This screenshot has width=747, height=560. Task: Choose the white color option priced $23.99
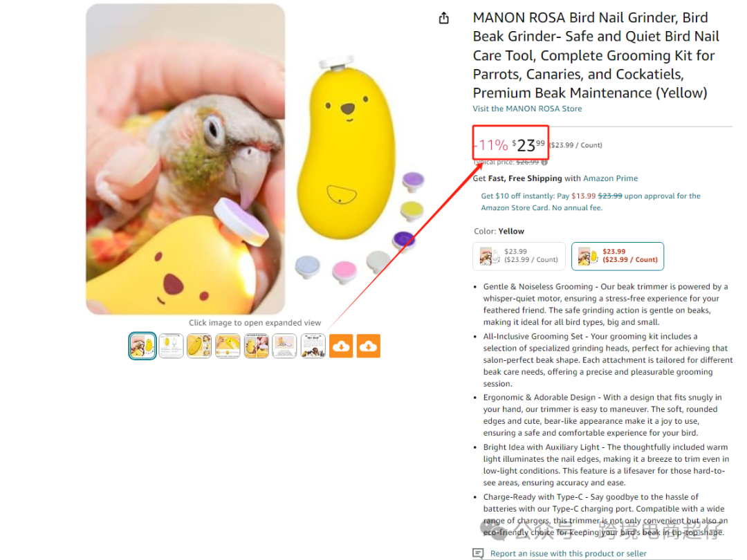519,256
